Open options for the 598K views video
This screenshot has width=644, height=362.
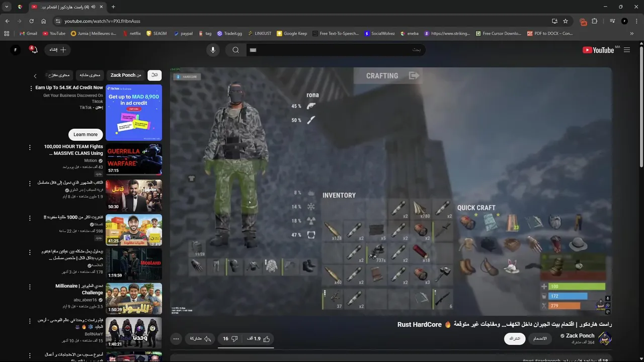pos(30,218)
